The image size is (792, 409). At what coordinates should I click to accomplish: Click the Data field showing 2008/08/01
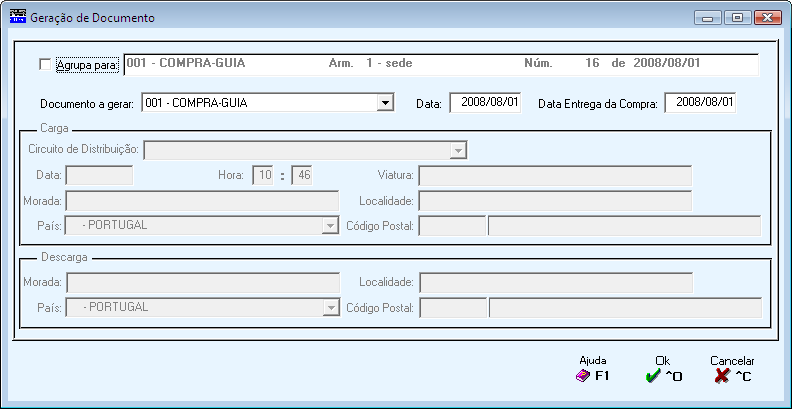click(485, 103)
